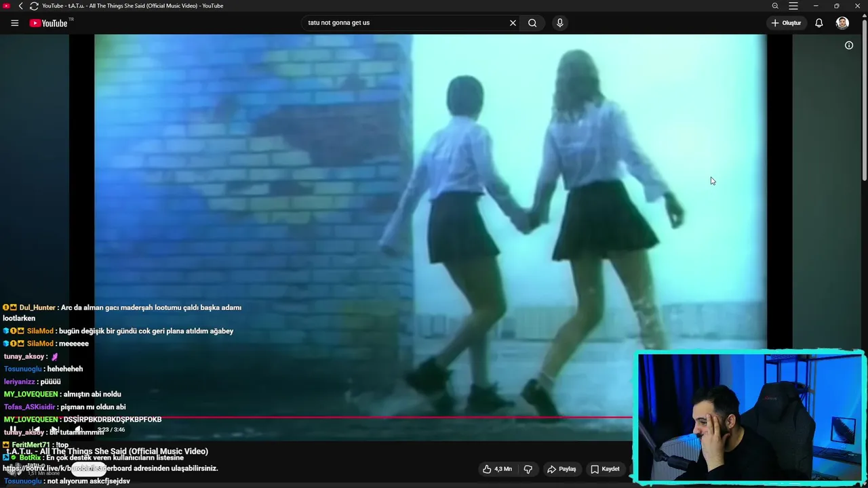Click the Oluştur create button
The width and height of the screenshot is (868, 488).
click(787, 23)
